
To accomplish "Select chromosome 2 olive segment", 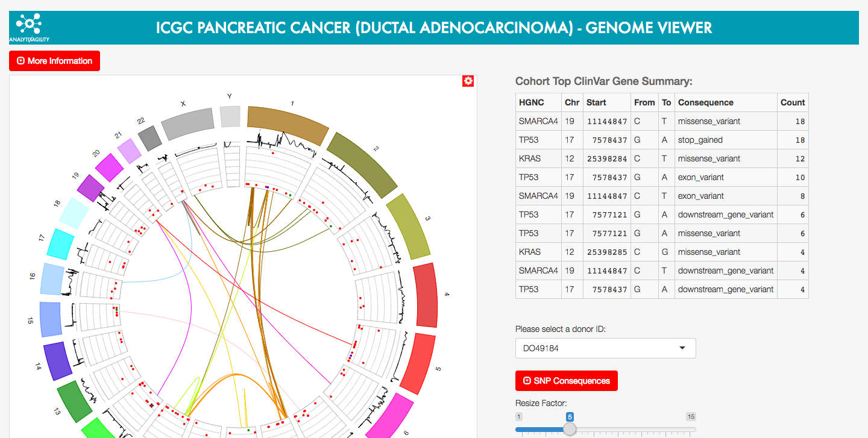I will click(362, 164).
